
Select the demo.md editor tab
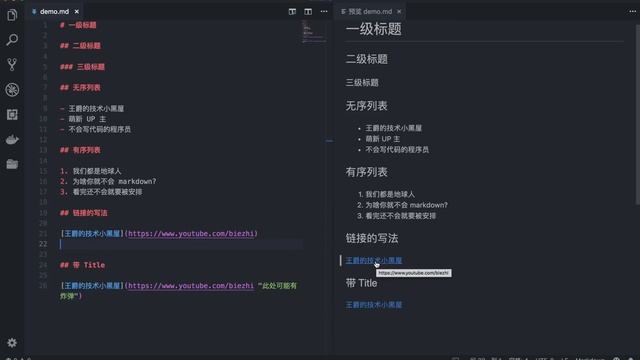[54, 11]
